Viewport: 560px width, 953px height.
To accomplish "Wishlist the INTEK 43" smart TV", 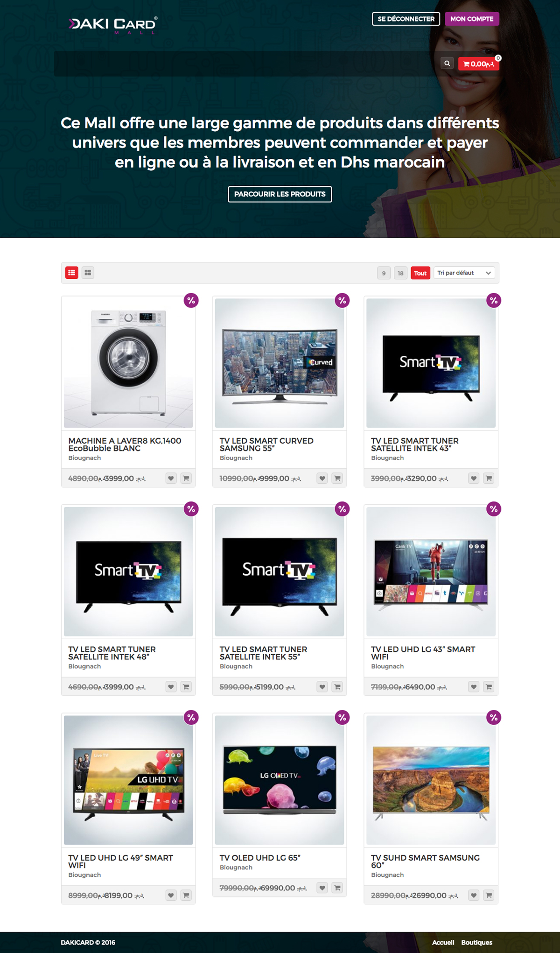I will (x=474, y=478).
